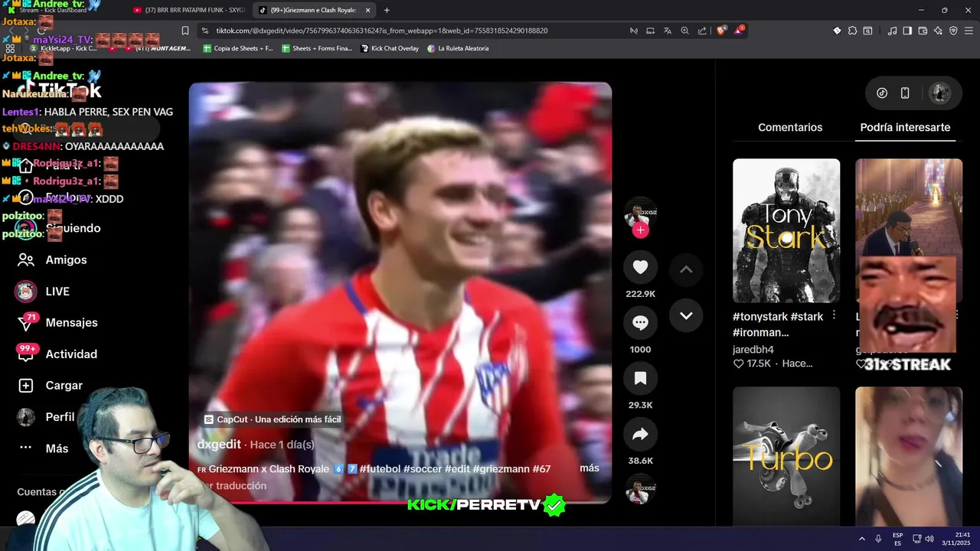
Task: Open the Turbo video thumbnail
Action: (x=786, y=456)
